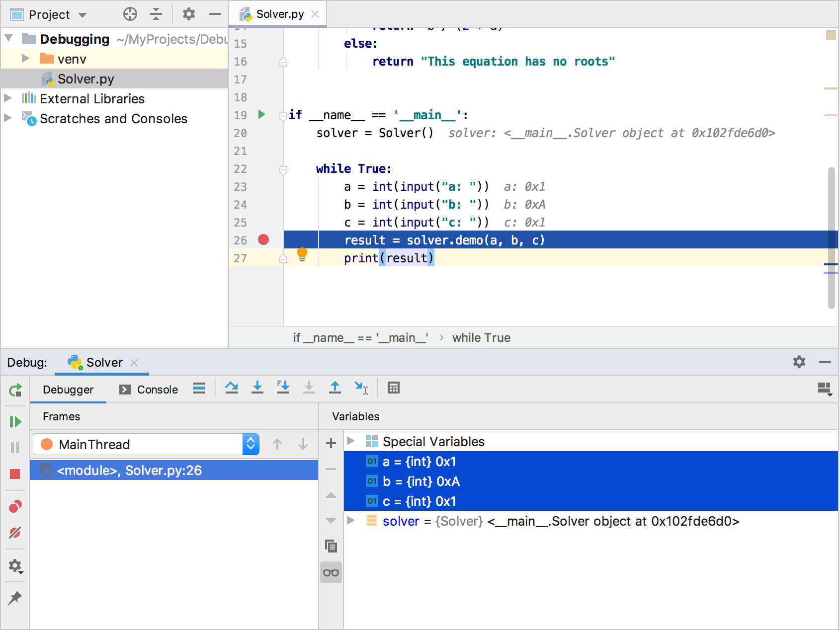Click the Step Into icon
Image resolution: width=840 pixels, height=630 pixels.
257,388
